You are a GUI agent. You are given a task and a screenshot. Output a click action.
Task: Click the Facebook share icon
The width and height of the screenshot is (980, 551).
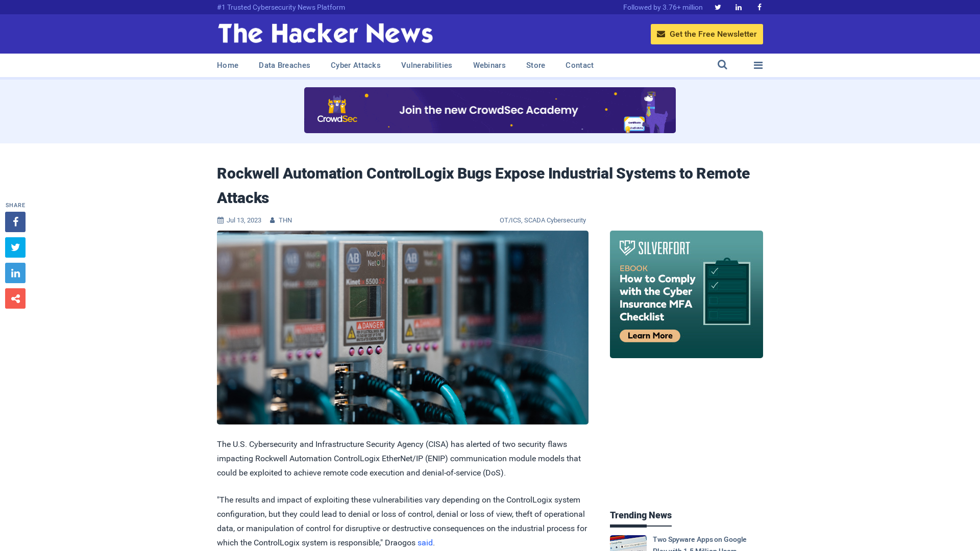coord(15,221)
